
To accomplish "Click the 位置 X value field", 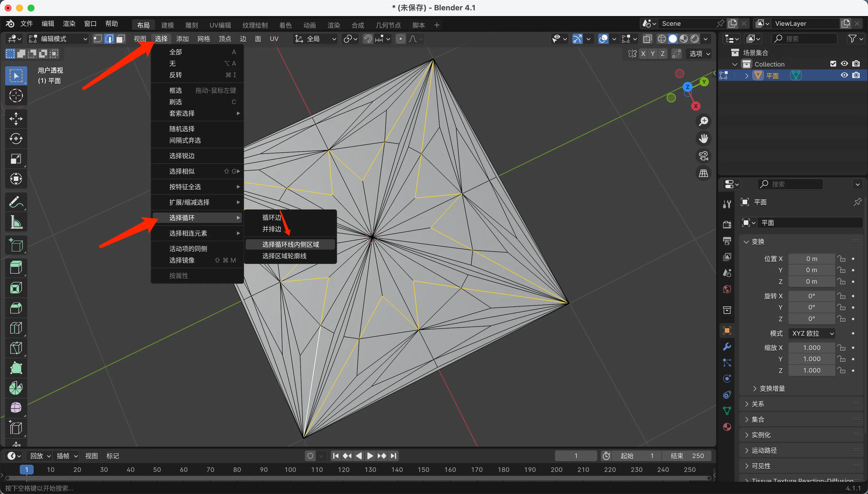I will (811, 259).
